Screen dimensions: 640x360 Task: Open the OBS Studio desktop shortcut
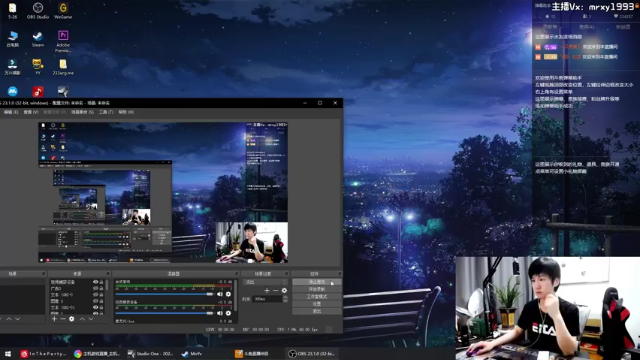pos(38,11)
